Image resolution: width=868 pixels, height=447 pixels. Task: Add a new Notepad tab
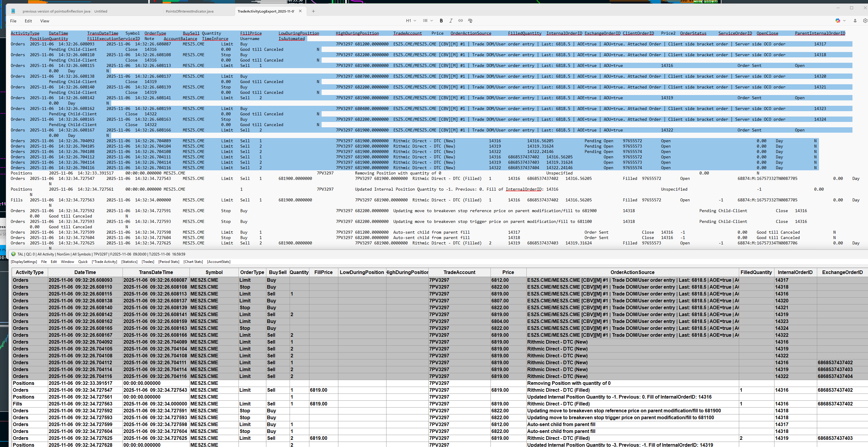point(313,11)
